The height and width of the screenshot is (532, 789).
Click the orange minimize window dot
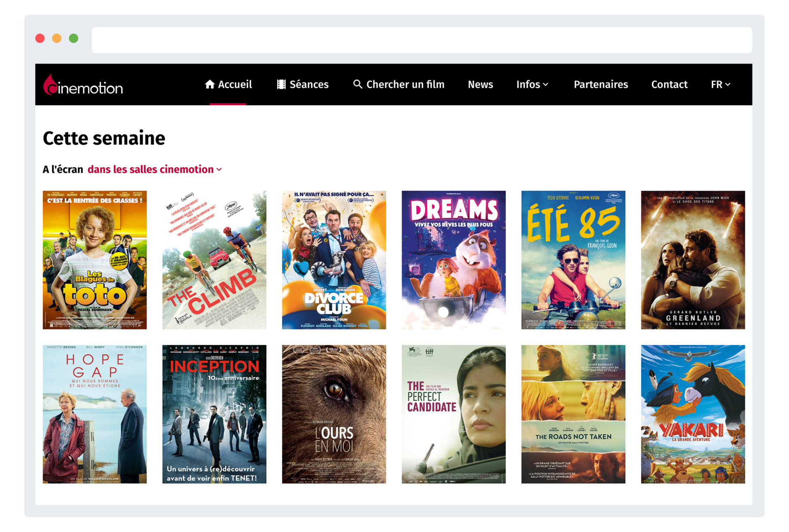click(x=57, y=38)
